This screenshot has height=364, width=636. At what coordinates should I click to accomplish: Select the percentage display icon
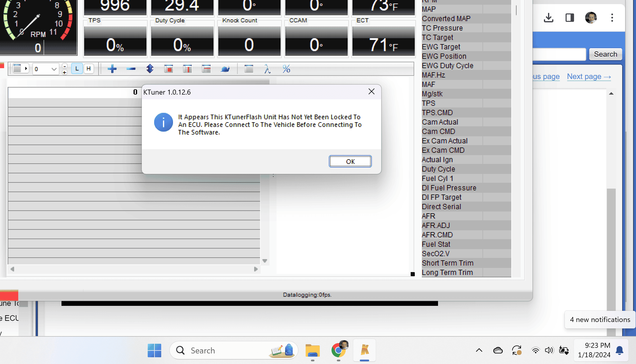tap(287, 68)
